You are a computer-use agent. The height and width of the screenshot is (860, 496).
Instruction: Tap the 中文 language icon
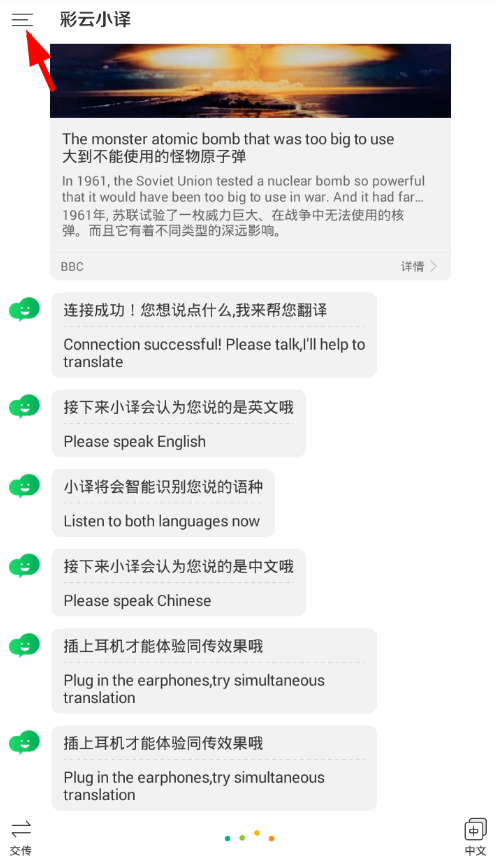click(x=475, y=836)
